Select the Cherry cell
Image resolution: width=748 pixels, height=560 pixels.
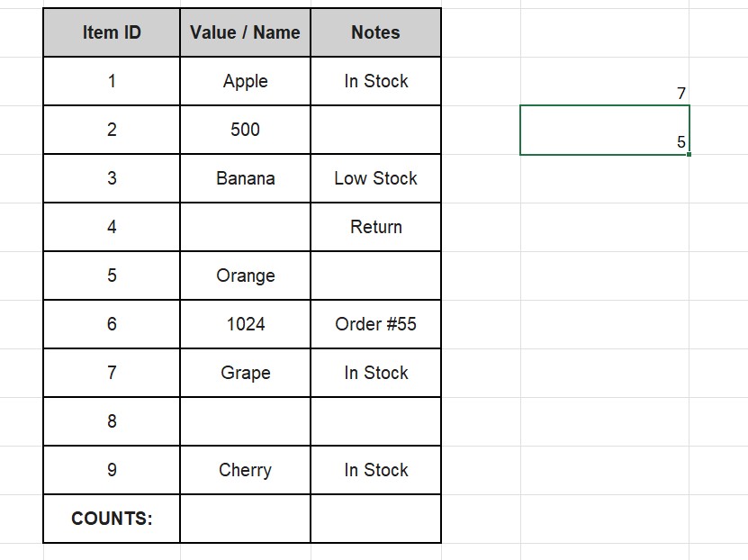point(245,470)
